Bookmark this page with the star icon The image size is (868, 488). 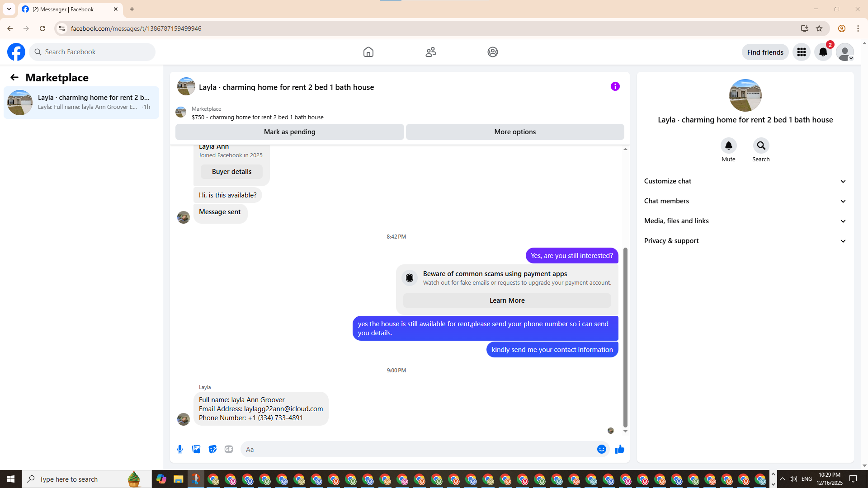[819, 28]
